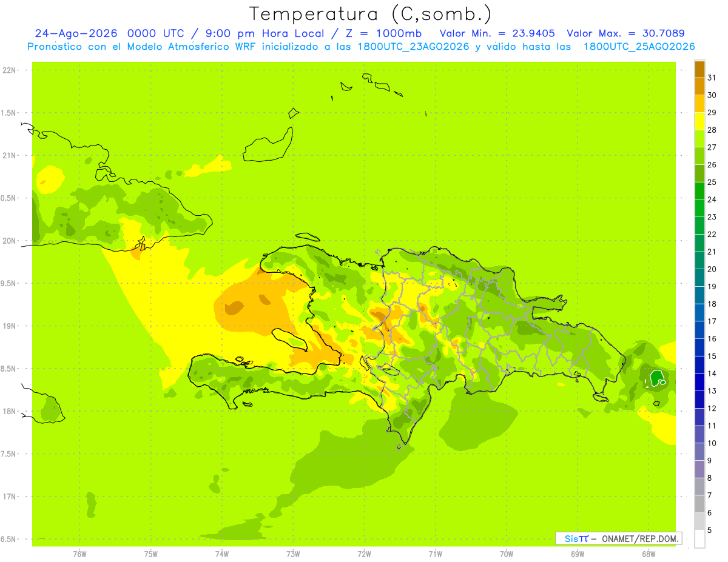The width and height of the screenshot is (728, 562).
Task: Select validity end time '1800UTC_25AGO2026'
Action: click(x=639, y=47)
